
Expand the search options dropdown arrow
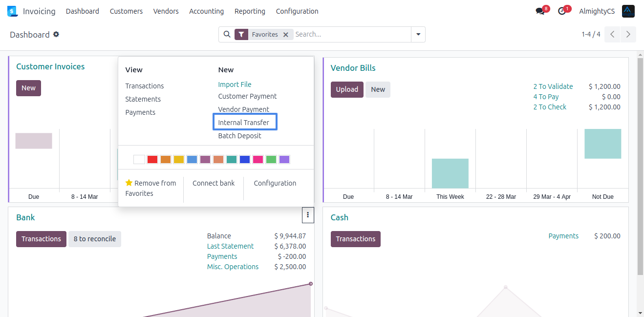coord(418,34)
